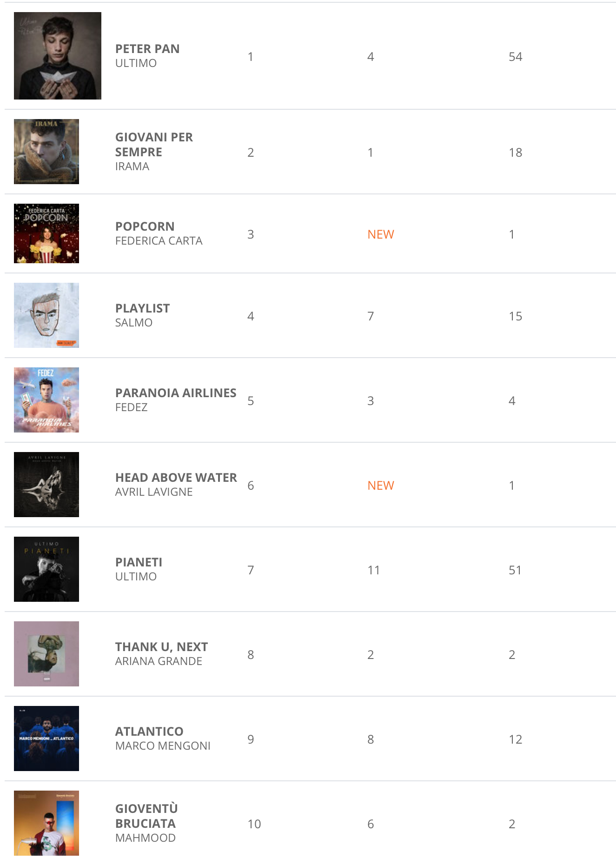Image resolution: width=616 pixels, height=865 pixels.
Task: Click the artist name MARCO MENGONI
Action: click(163, 746)
